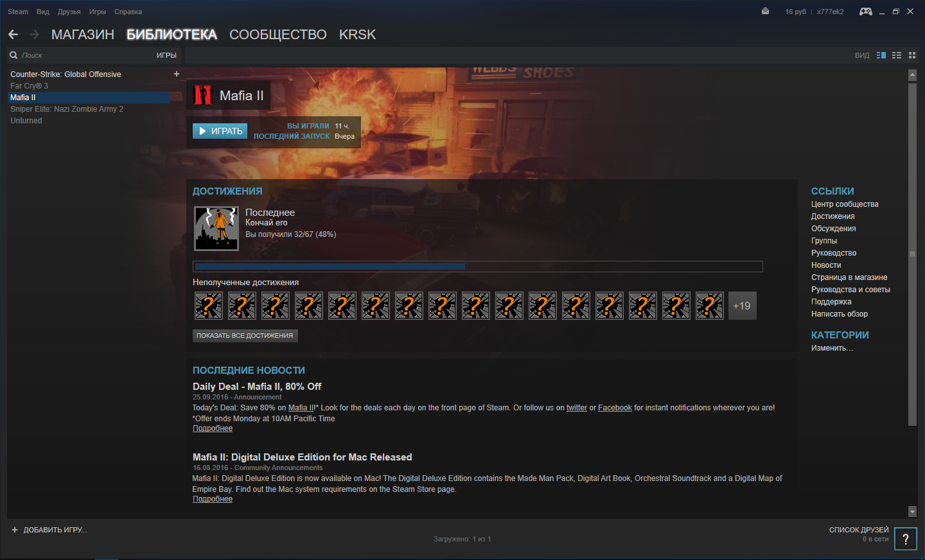Select Counter-Strike: Global Offensive in library
The height and width of the screenshot is (560, 925).
click(66, 74)
